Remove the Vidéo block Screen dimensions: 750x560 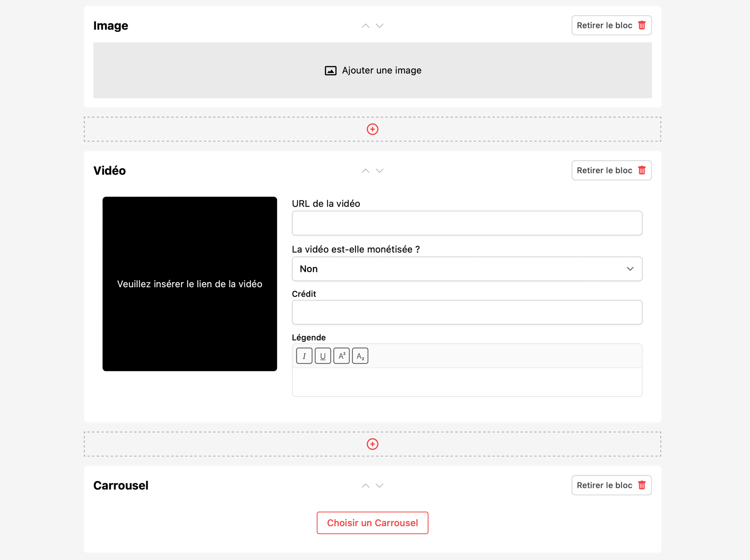pos(612,170)
